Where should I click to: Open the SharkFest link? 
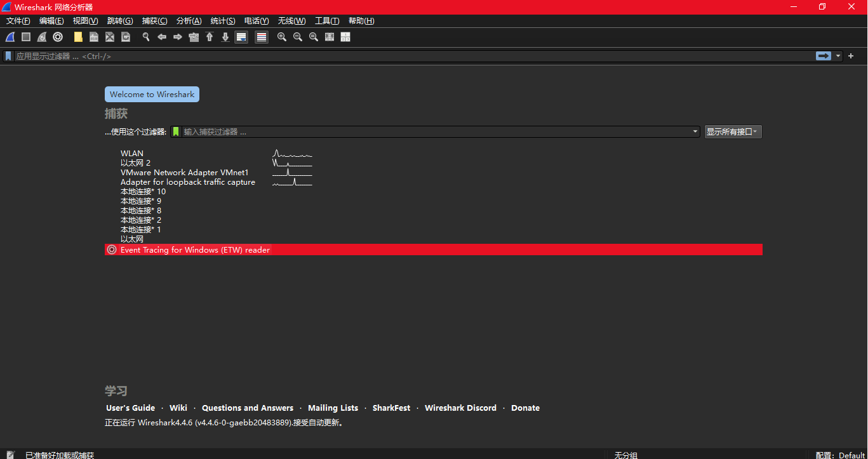(391, 408)
